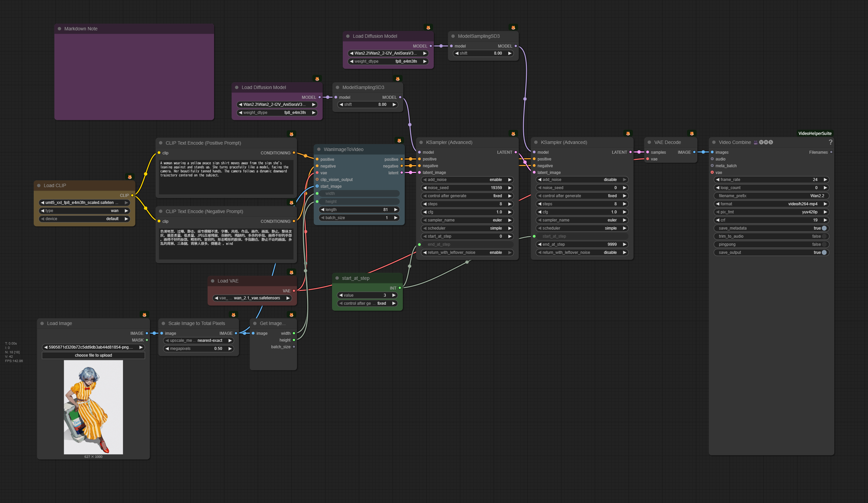The height and width of the screenshot is (503, 868).
Task: Click the help question mark on Video Combine
Action: point(830,142)
